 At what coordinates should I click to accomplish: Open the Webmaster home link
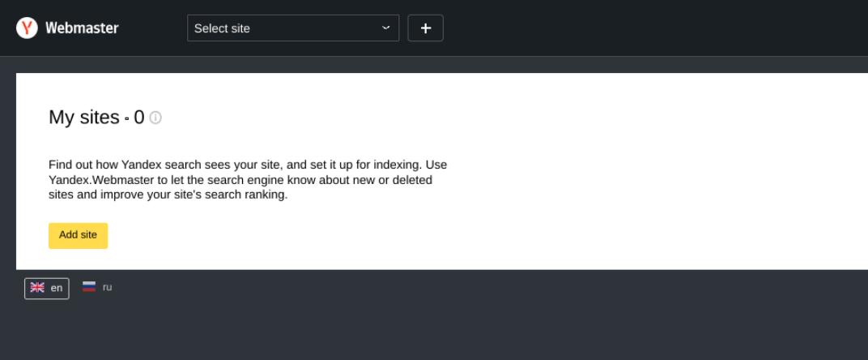click(x=82, y=28)
